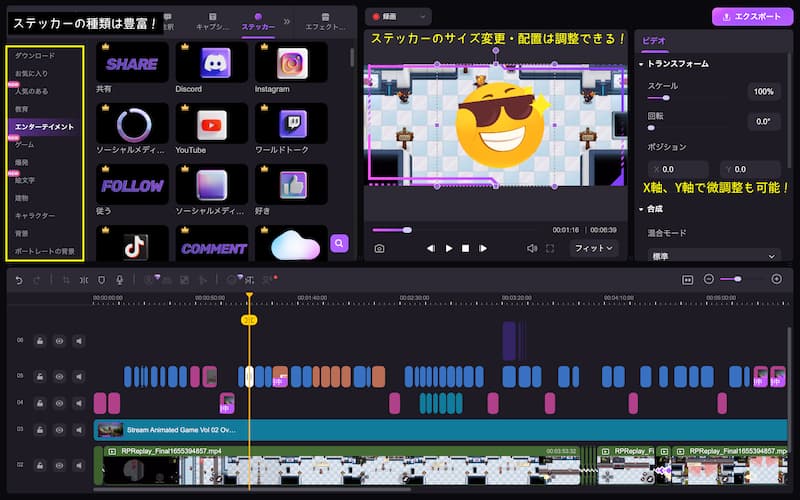Click the エクスポート export button
This screenshot has height=500, width=800.
752,17
